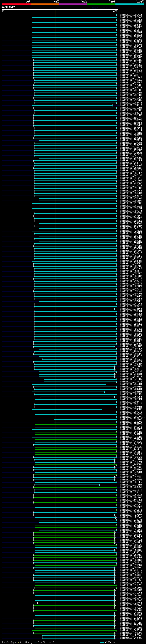
Task: Select hit UniRef100_Q40034
Action: [x=131, y=374]
